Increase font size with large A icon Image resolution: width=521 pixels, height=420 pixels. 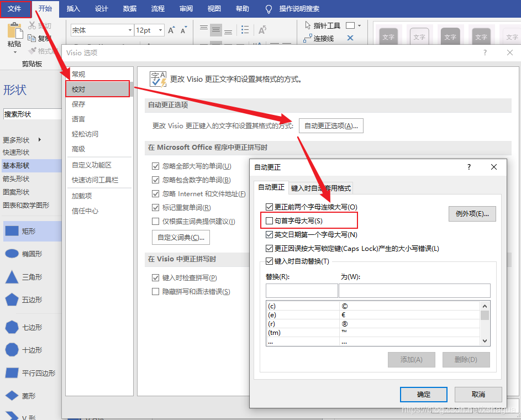[171, 30]
